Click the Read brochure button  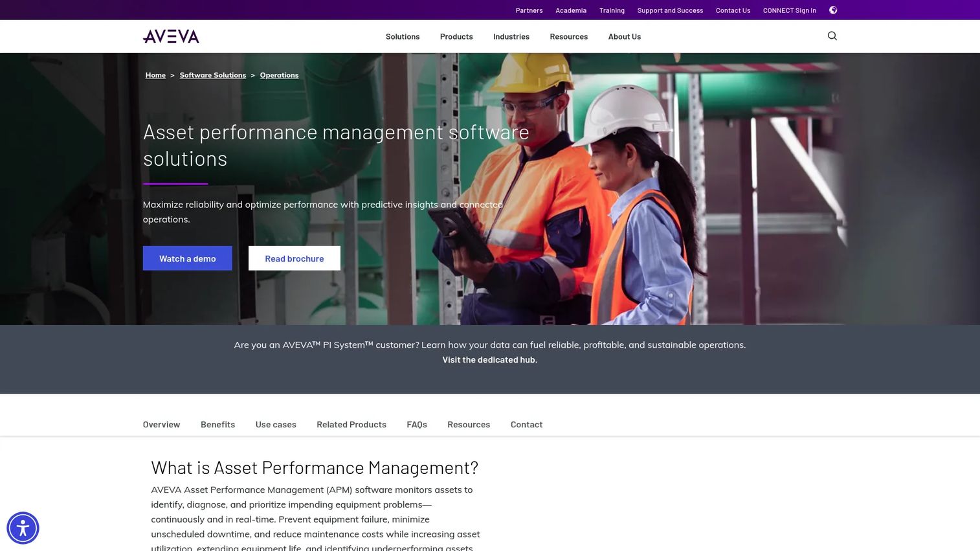point(295,258)
